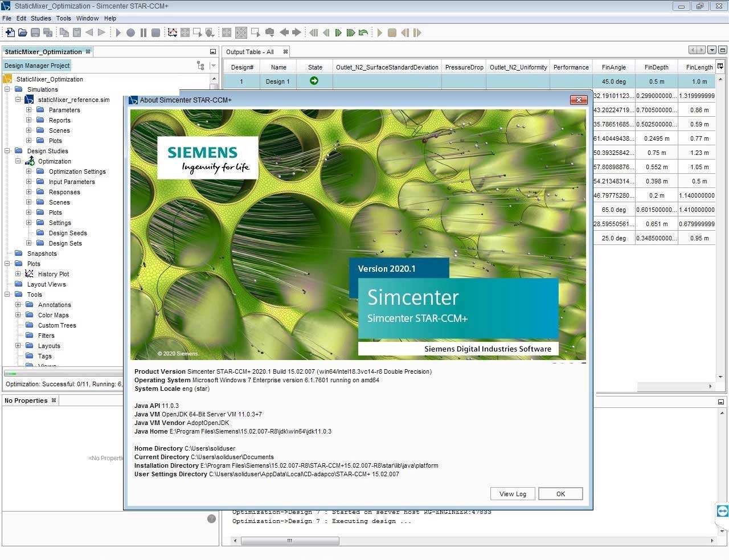Click the optimization progress bar

tap(63, 373)
